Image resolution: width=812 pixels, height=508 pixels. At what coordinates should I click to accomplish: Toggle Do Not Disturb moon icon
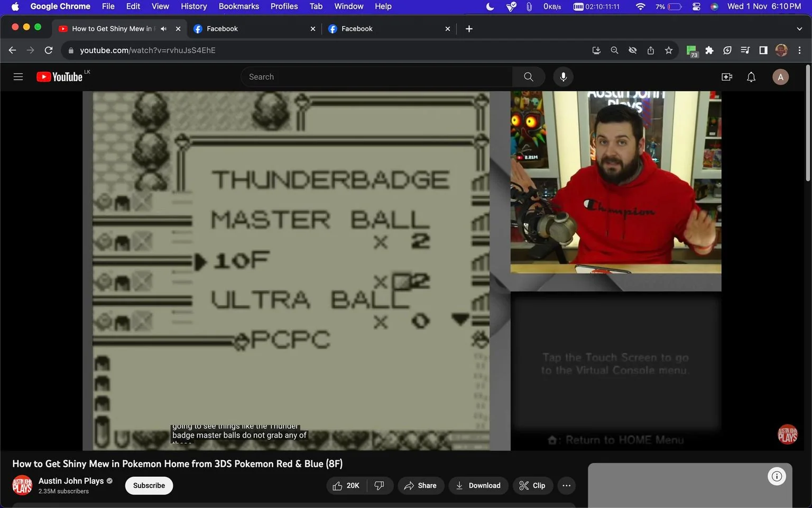[490, 6]
